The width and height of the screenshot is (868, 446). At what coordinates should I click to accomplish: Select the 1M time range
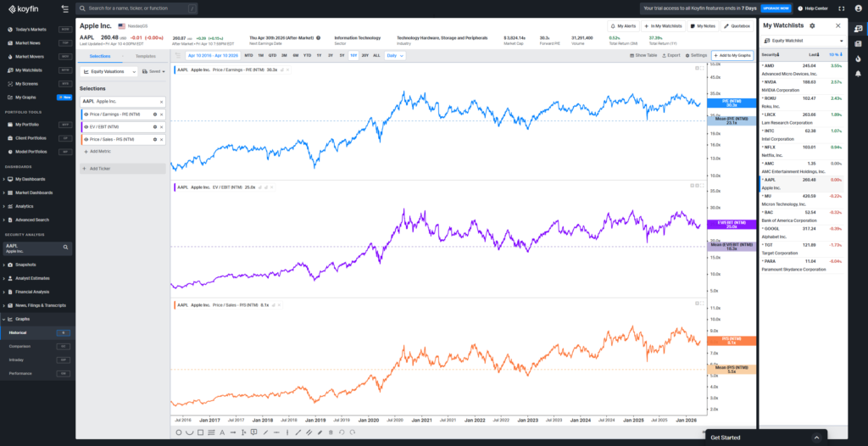(x=261, y=55)
